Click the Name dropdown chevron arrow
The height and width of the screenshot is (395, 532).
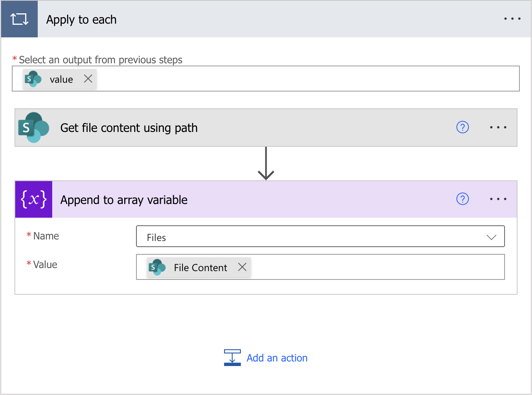tap(491, 237)
